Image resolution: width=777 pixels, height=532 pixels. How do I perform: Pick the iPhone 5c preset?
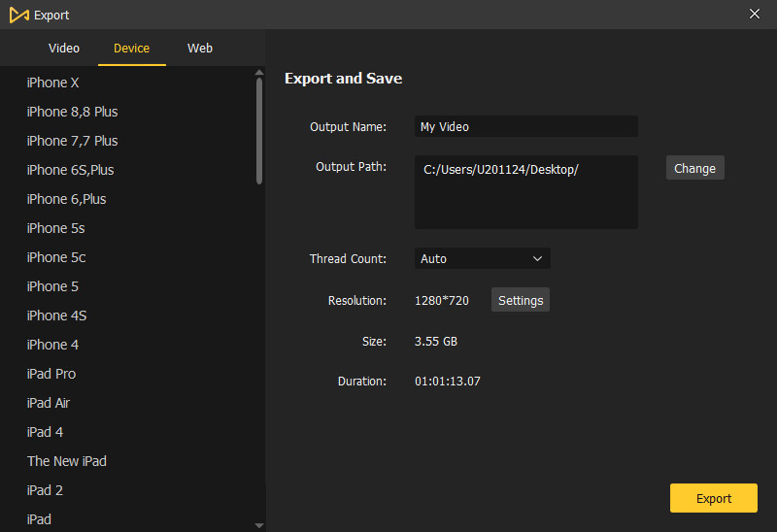point(56,257)
